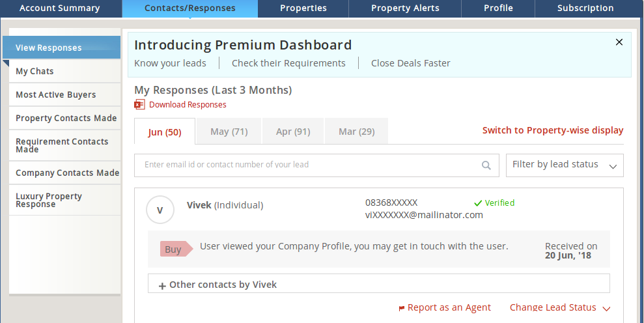Click Download Responses link
Viewport: 644px width, 323px height.
[188, 105]
